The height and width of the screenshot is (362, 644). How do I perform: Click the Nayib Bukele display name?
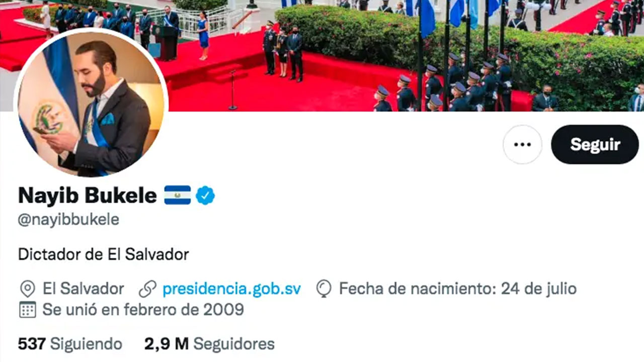click(x=88, y=196)
